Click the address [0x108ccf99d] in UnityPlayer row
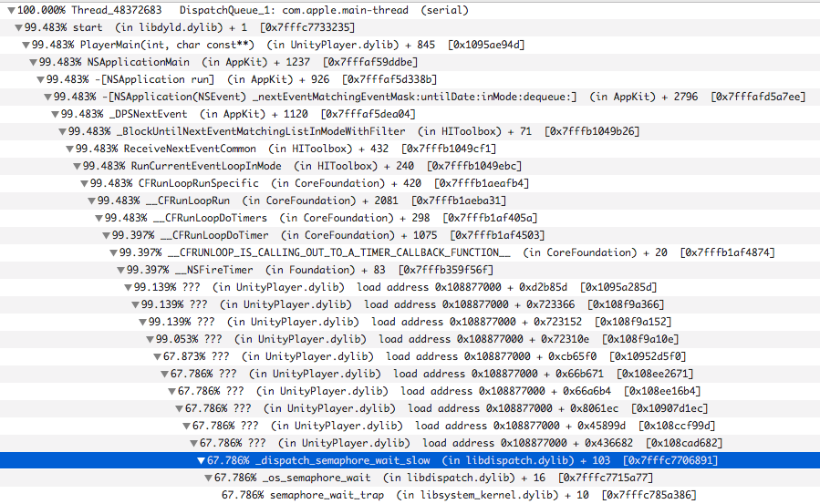 677,426
